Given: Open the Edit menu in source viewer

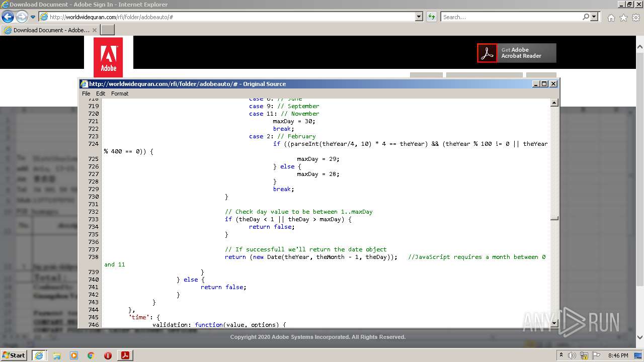Looking at the screenshot, I should point(101,94).
